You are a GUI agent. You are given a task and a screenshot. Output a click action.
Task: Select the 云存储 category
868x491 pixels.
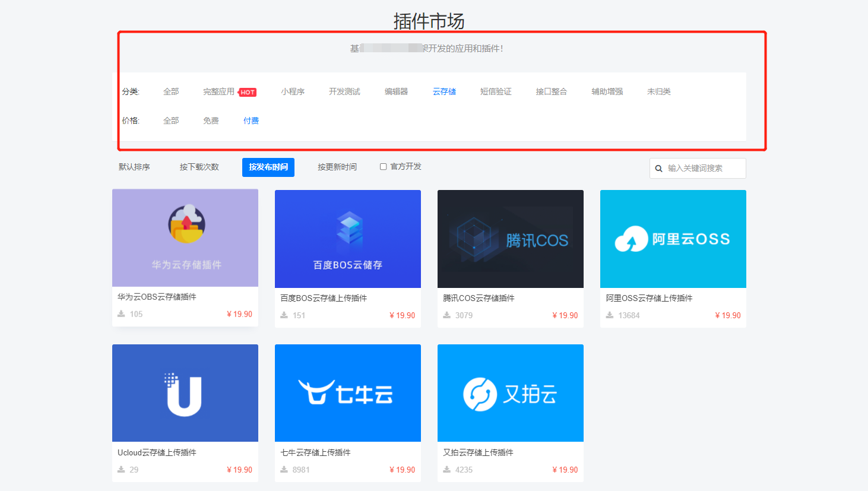coord(444,91)
